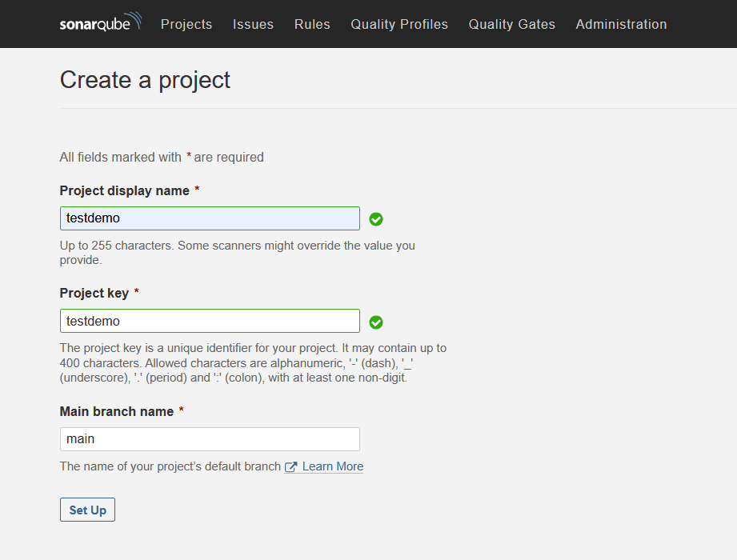Screen dimensions: 737x560
Task: Open the Rules section
Action: pos(312,24)
